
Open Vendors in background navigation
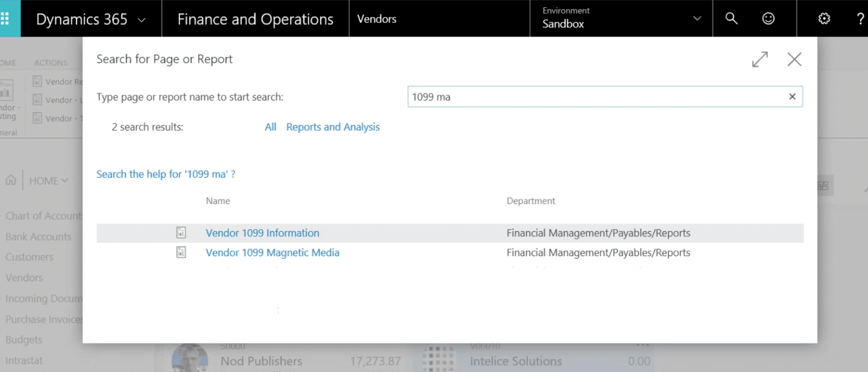[24, 277]
